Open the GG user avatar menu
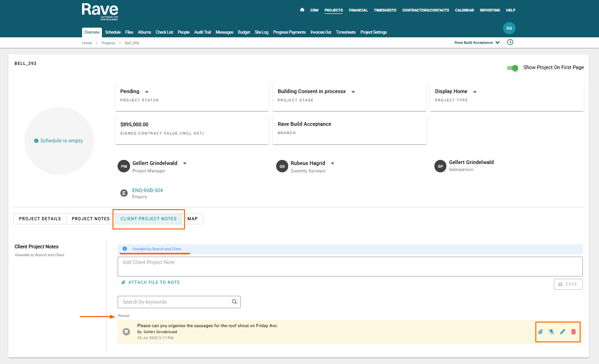The height and width of the screenshot is (364, 599). 509,28
